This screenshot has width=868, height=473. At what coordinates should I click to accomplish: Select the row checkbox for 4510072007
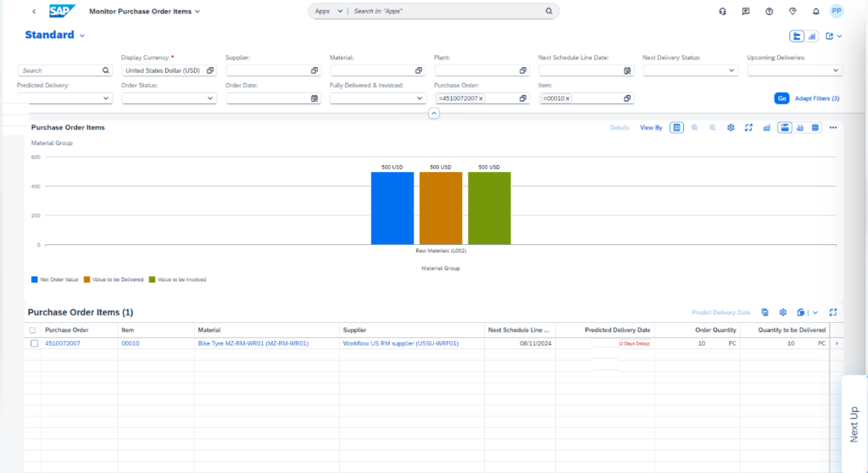coord(34,343)
